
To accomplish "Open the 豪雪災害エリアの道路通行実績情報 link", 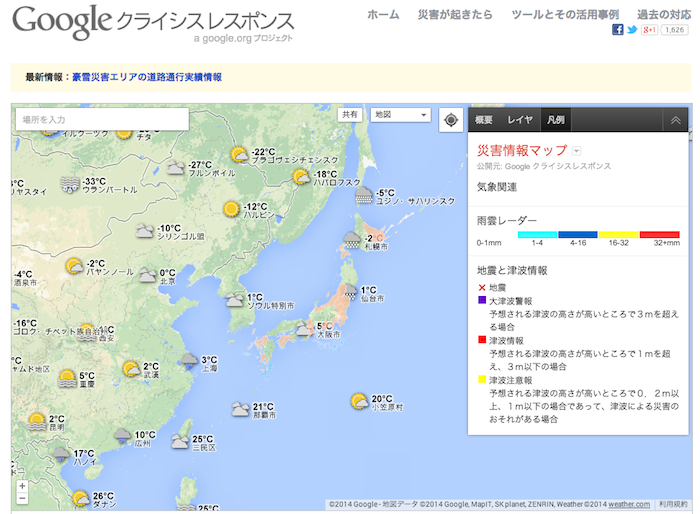I will (x=147, y=77).
